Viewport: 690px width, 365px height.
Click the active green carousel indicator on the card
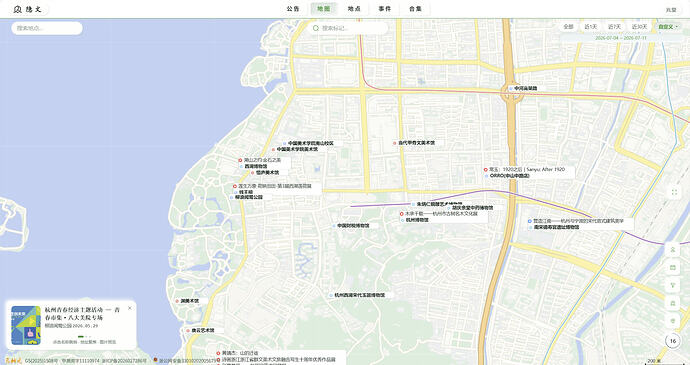coord(81,336)
